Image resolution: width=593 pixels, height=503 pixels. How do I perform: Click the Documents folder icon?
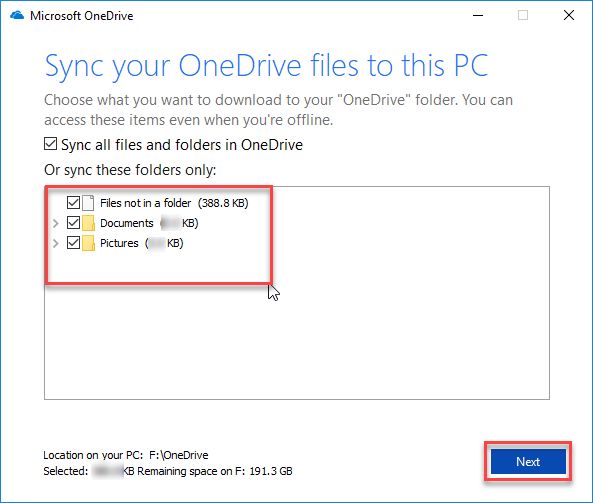pos(88,223)
